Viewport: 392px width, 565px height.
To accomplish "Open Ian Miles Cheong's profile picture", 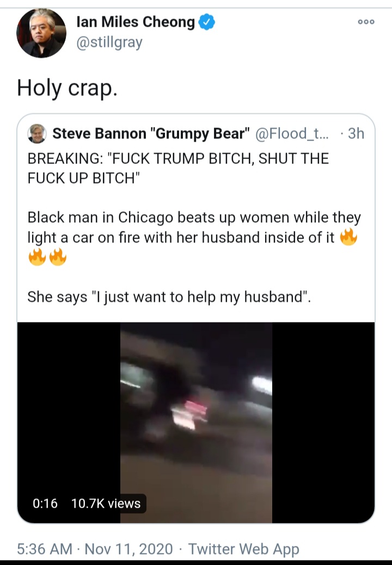I will coord(41,33).
